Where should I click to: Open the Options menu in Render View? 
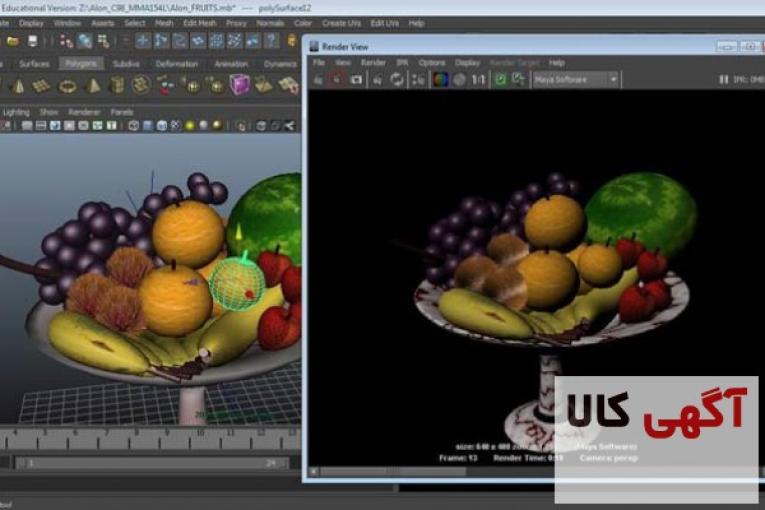click(432, 62)
